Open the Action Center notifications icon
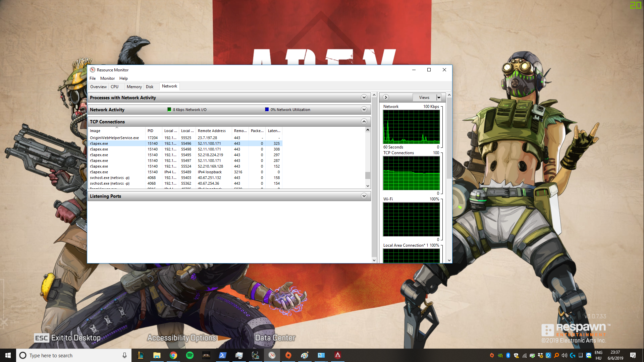The height and width of the screenshot is (362, 644). (633, 355)
